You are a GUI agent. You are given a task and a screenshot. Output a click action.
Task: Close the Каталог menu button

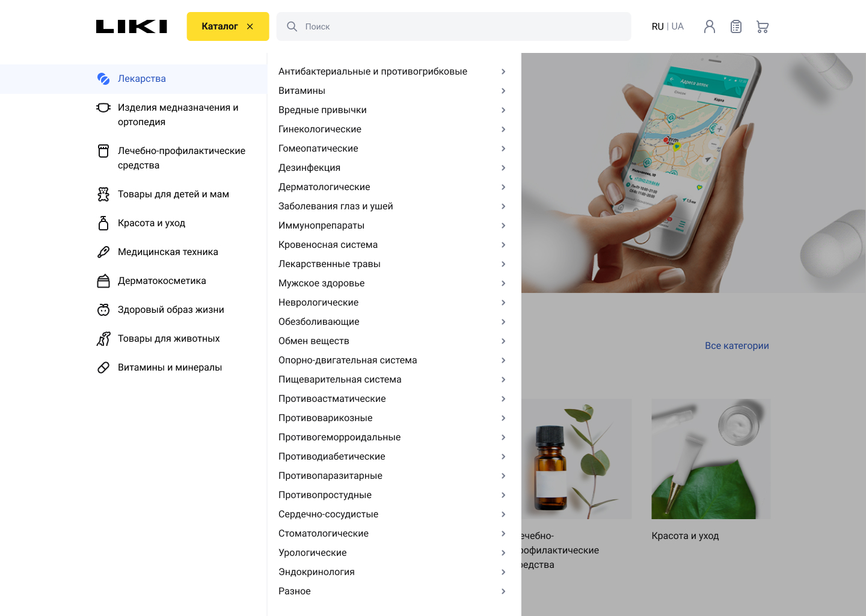(228, 26)
